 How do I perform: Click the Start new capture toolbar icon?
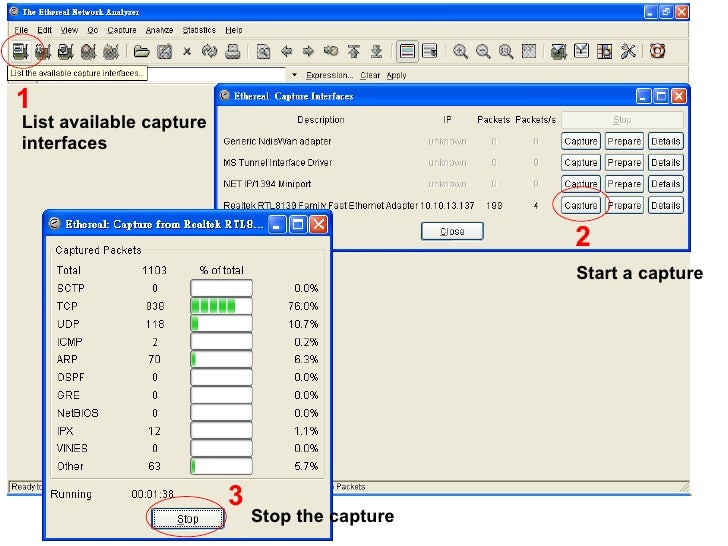click(x=65, y=51)
